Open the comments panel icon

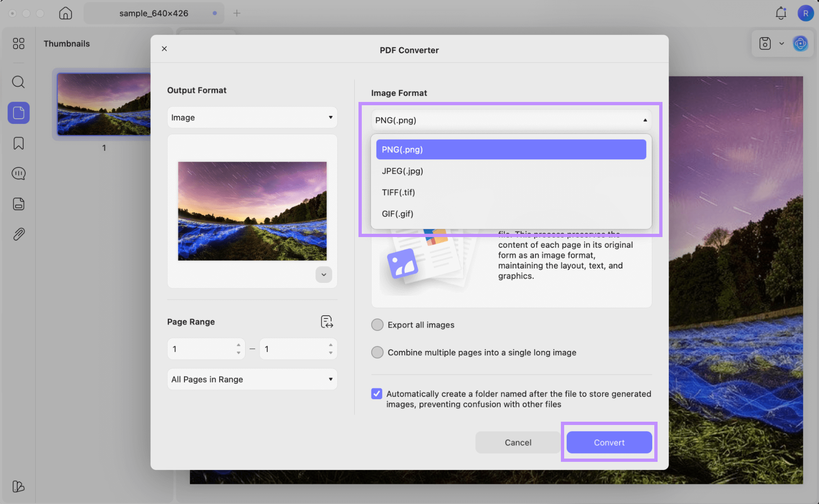[x=18, y=174]
